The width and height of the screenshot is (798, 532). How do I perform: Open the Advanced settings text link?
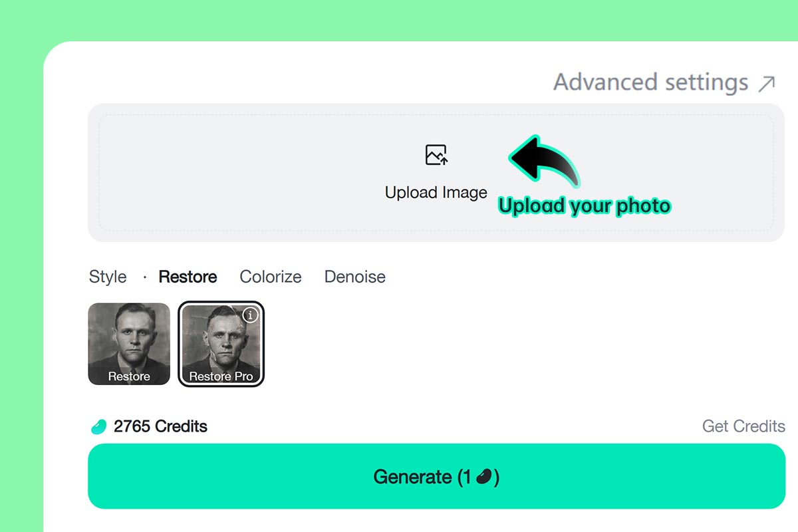(x=651, y=82)
